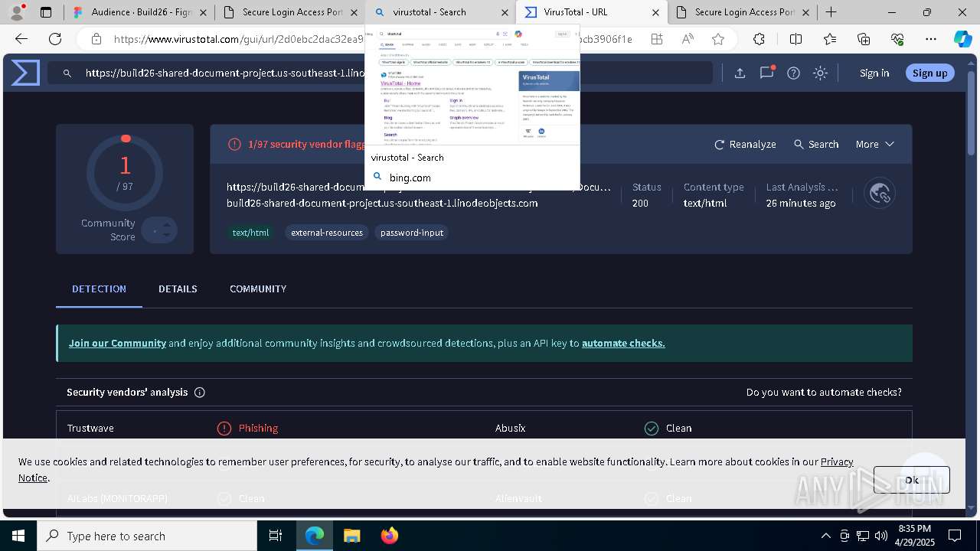Viewport: 980px width, 551px height.
Task: Click the Sign up button
Action: [929, 73]
